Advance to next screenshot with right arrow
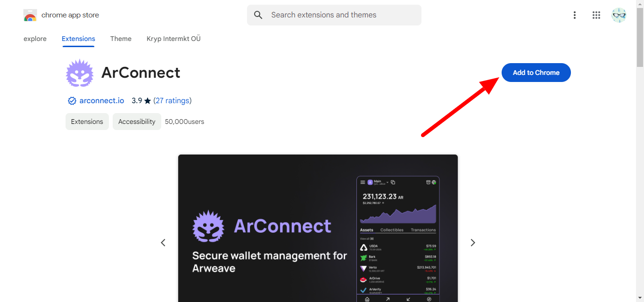The height and width of the screenshot is (302, 644). click(472, 243)
